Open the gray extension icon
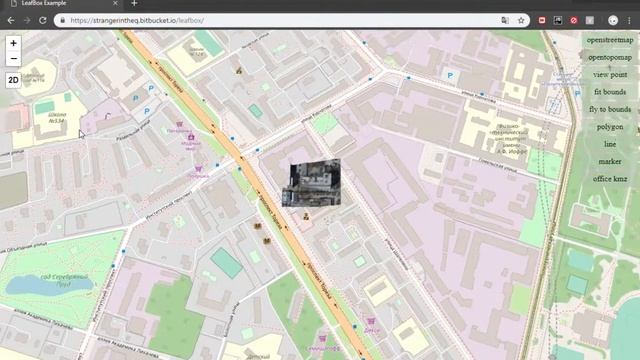The width and height of the screenshot is (640, 360). [x=590, y=20]
